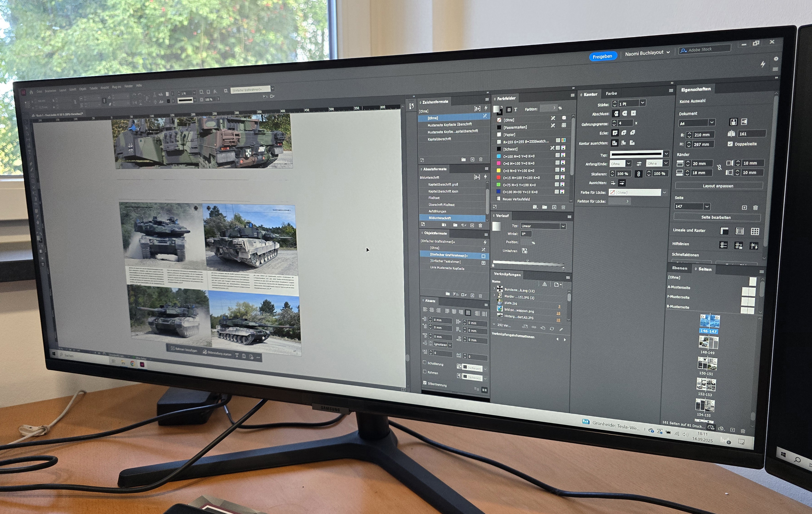Apply formatting to text (T) in Farbfelder
Screen dimensions: 812x514
click(x=516, y=109)
